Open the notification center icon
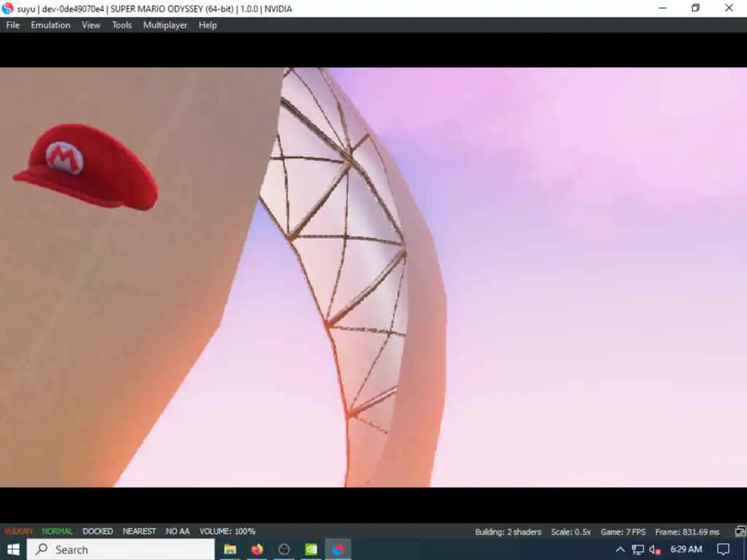This screenshot has height=560, width=747. (723, 550)
